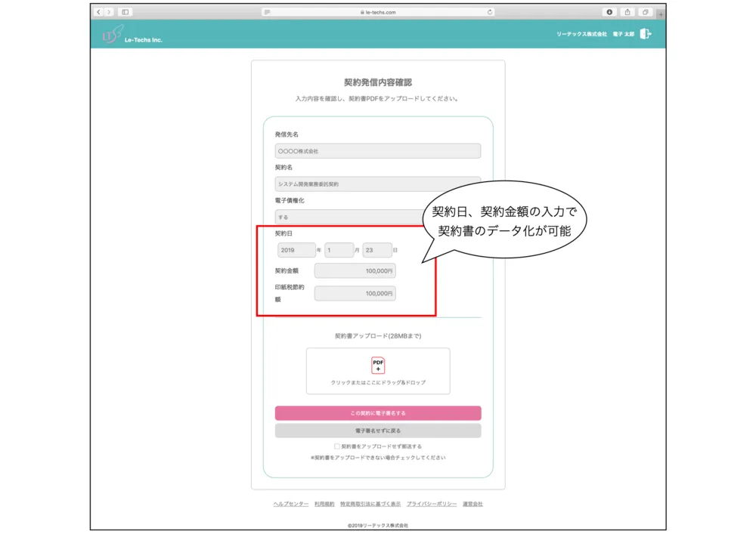Screen dimensions: 756x534
Task: Click the クリックまたはここにドラッグ&ドロップ upload area text
Action: coord(378,382)
